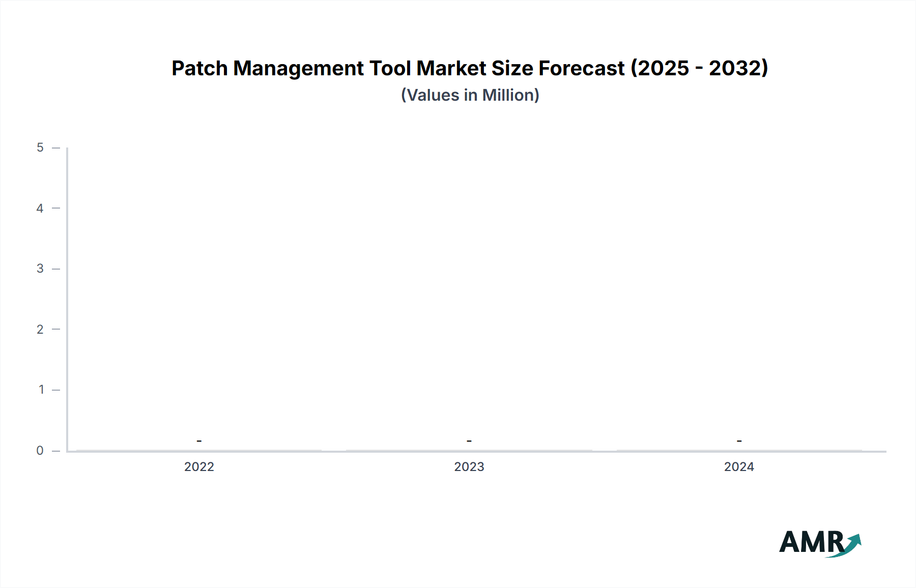Expand the chart title options
The height and width of the screenshot is (588, 916).
click(x=470, y=68)
